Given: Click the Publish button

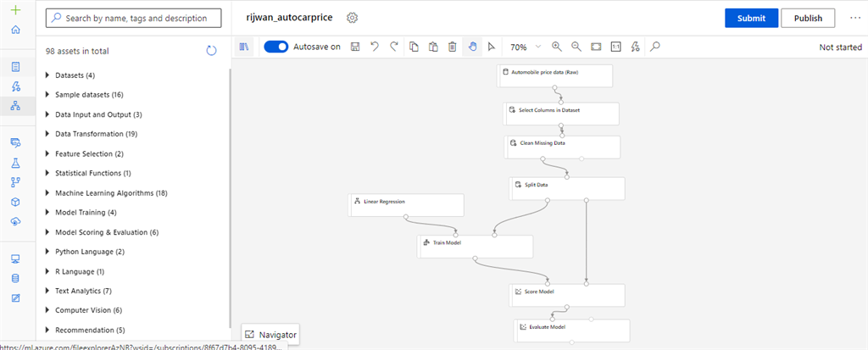Looking at the screenshot, I should pos(808,19).
